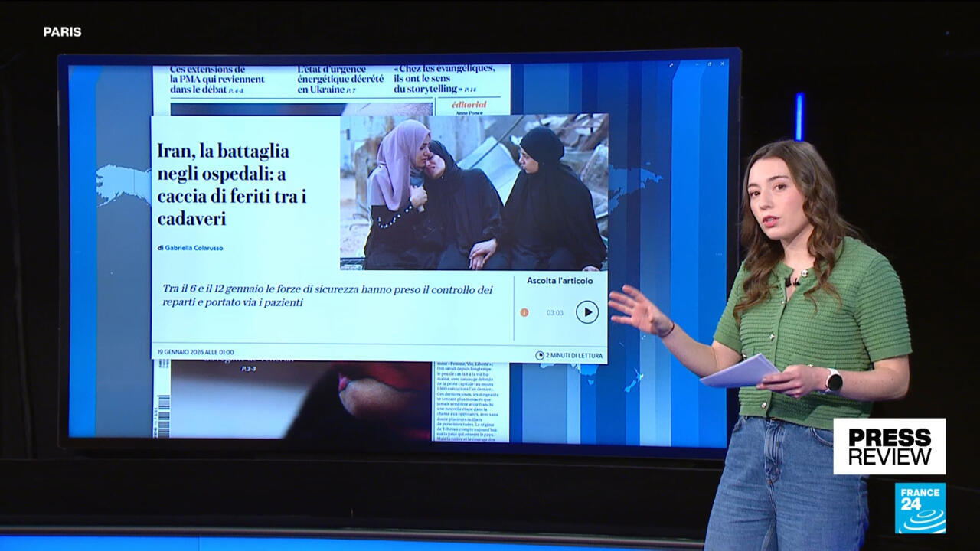Image resolution: width=980 pixels, height=551 pixels.
Task: Open the évangéliques storytelling headline
Action: (444, 79)
